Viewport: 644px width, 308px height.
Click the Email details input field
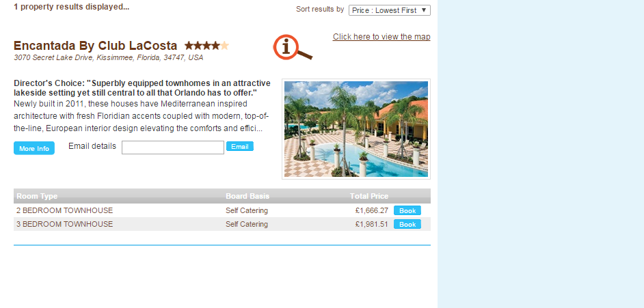(x=173, y=148)
